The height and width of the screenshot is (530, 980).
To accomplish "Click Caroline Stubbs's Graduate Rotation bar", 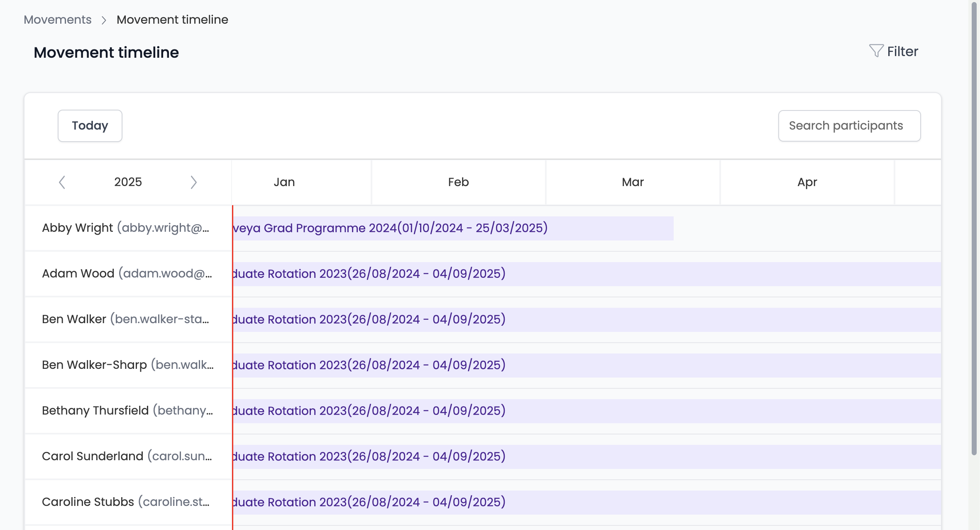I will (x=587, y=502).
